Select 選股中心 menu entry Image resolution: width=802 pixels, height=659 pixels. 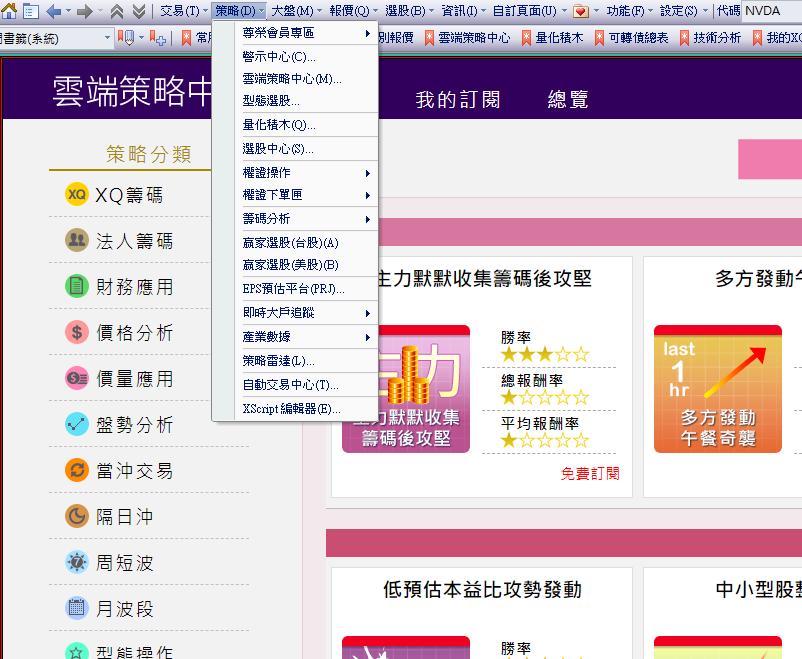(278, 149)
